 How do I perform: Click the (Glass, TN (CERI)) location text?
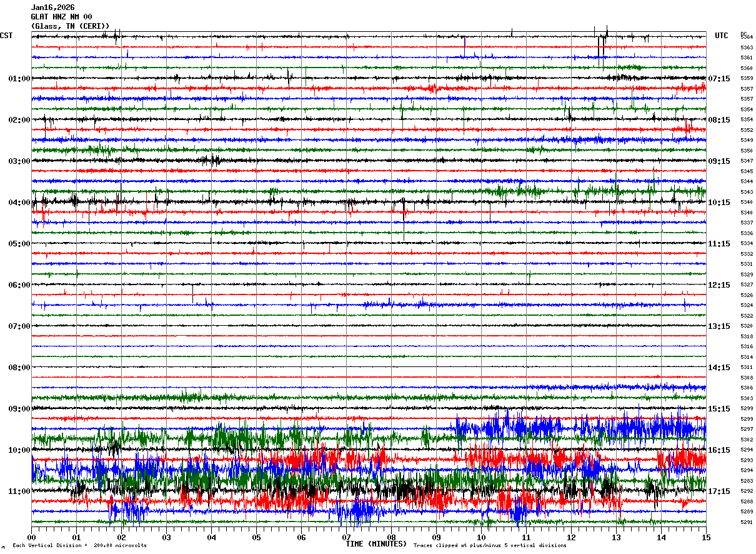click(70, 26)
